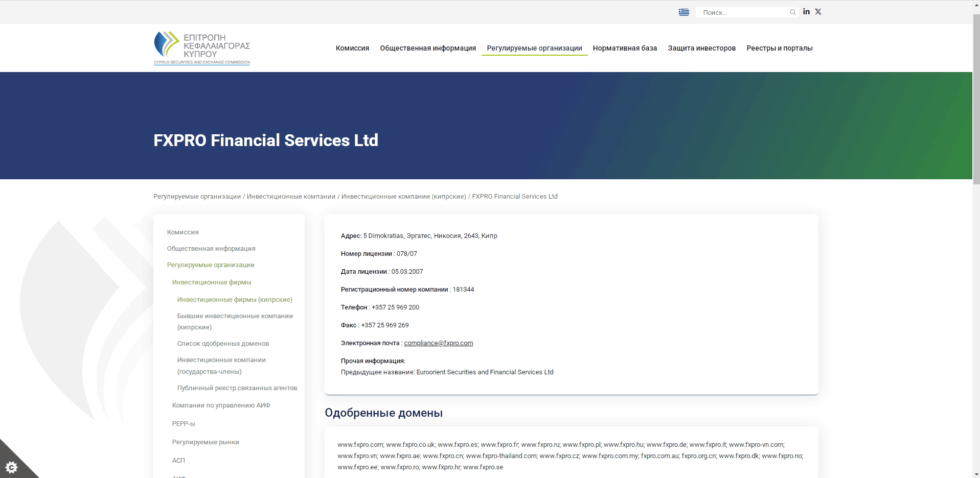Click approved domain www.fxpro.com
This screenshot has height=478, width=980.
point(360,445)
